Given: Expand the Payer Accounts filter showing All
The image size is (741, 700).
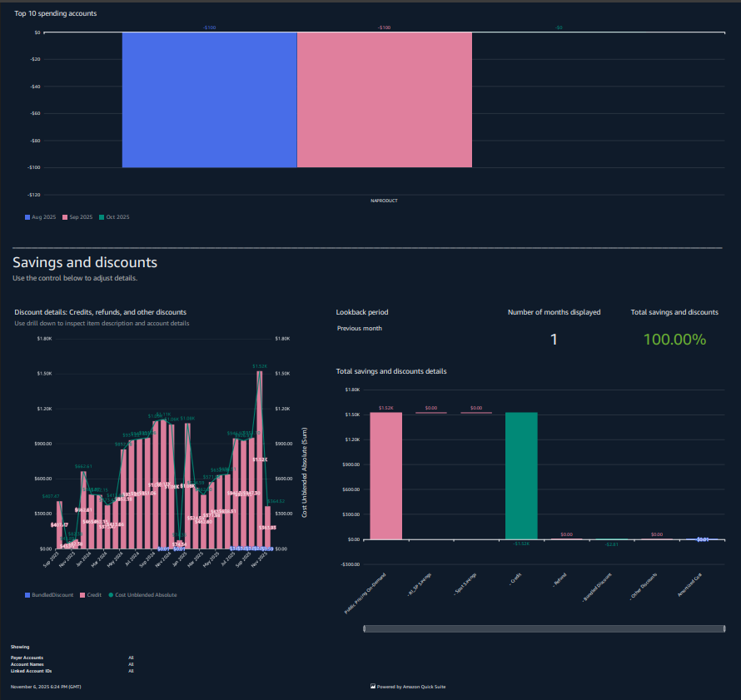Looking at the screenshot, I should pyautogui.click(x=131, y=658).
